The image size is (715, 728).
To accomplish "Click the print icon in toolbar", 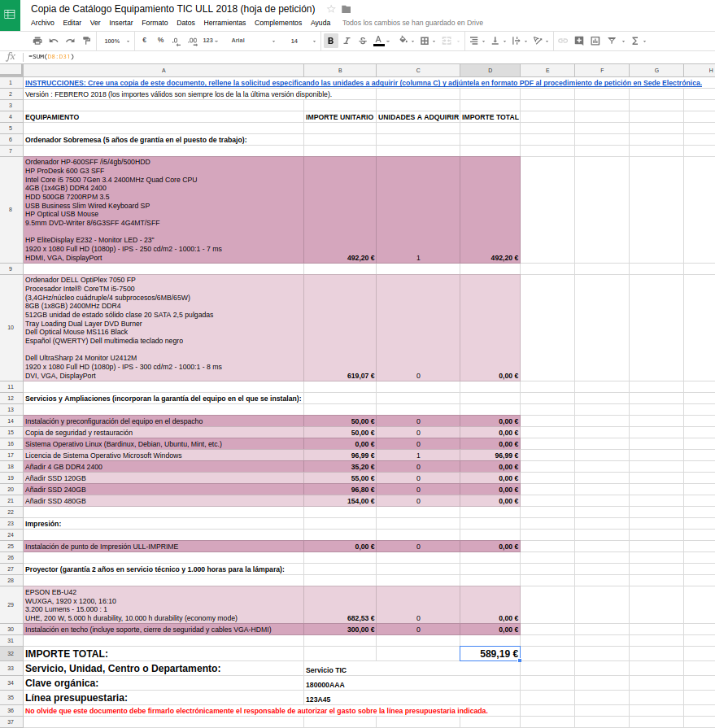I will coord(37,41).
